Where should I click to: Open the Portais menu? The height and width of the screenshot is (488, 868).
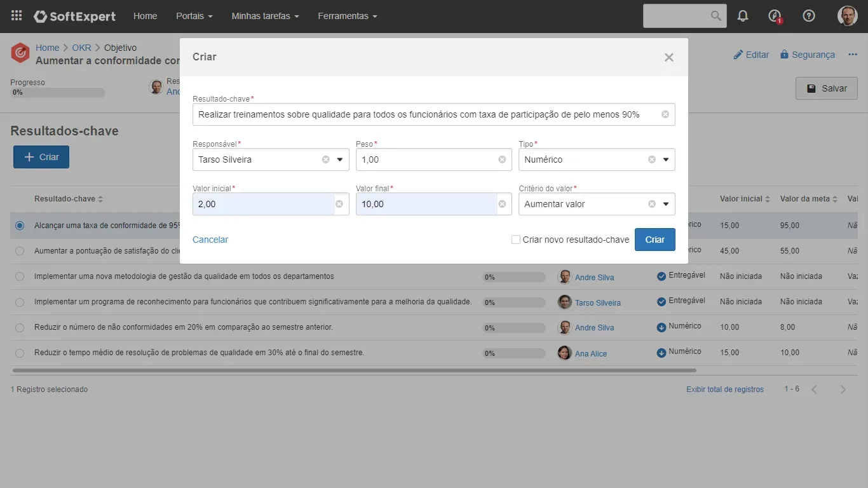(x=194, y=16)
